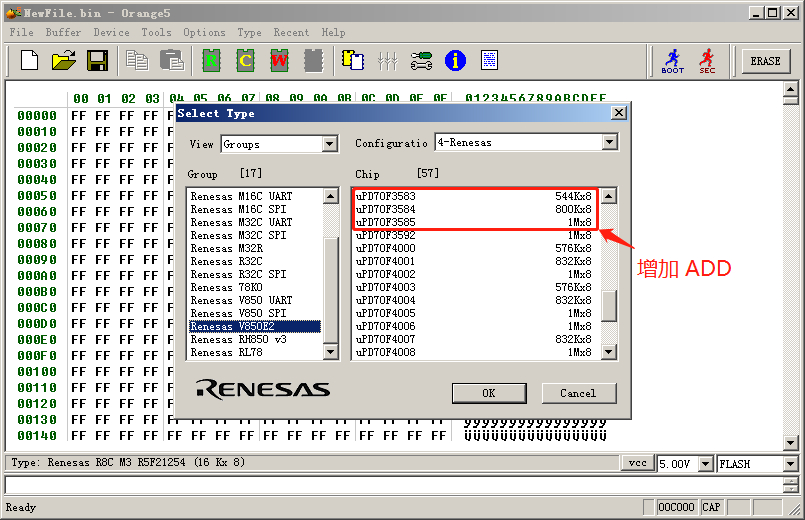
Task: Click the yellow C check chip icon
Action: (x=245, y=61)
